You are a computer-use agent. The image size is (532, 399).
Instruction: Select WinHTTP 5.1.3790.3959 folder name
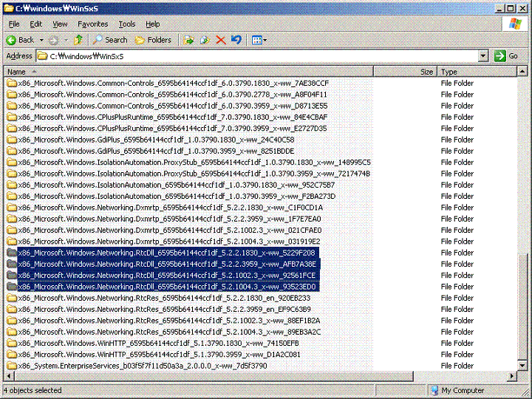click(x=160, y=355)
